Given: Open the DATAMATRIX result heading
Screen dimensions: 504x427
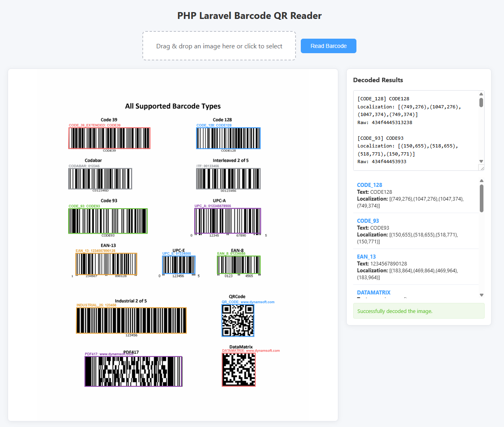Looking at the screenshot, I should click(x=373, y=292).
